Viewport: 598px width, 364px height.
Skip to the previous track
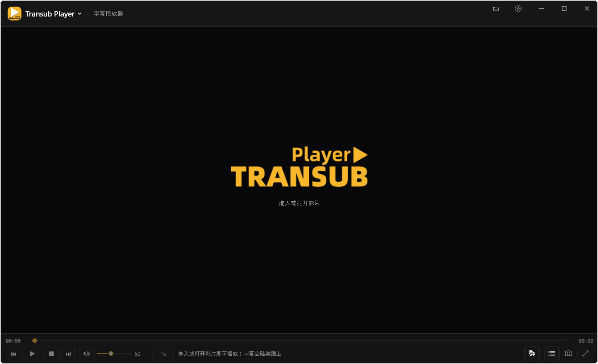click(x=14, y=354)
